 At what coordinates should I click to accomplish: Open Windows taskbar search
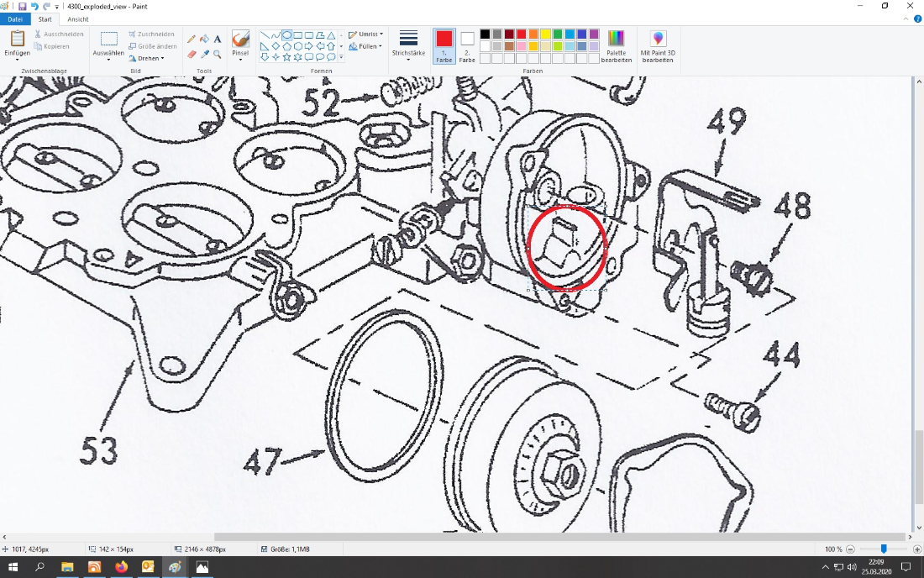pyautogui.click(x=39, y=567)
